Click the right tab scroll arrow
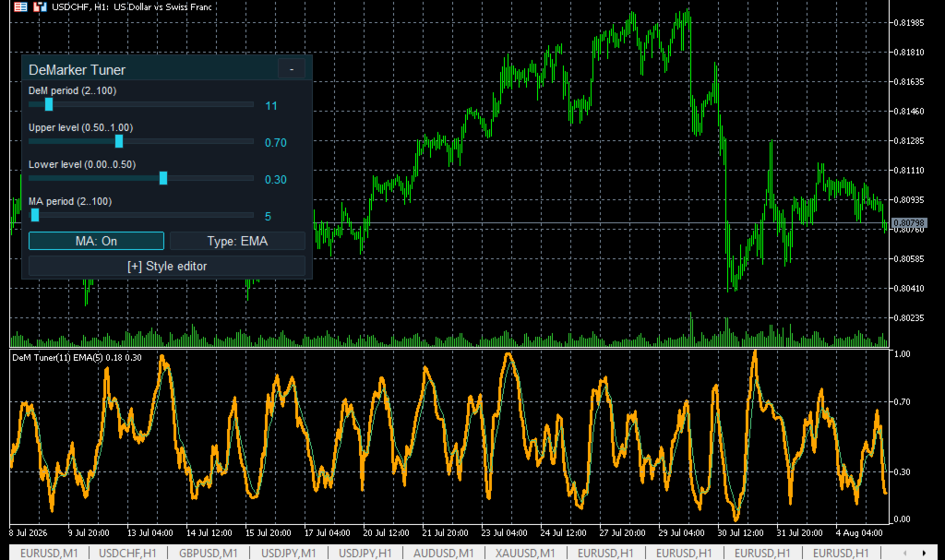The width and height of the screenshot is (945, 560). 924,553
